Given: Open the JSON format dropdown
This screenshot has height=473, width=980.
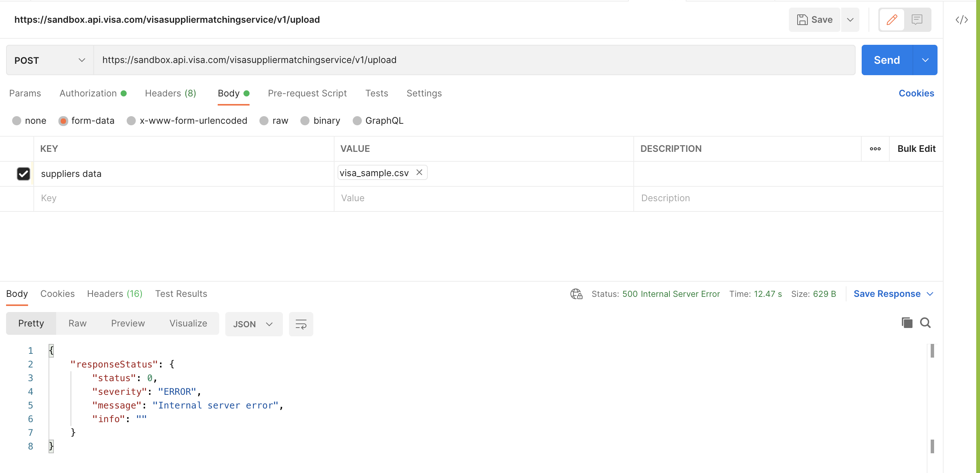Looking at the screenshot, I should coord(254,325).
